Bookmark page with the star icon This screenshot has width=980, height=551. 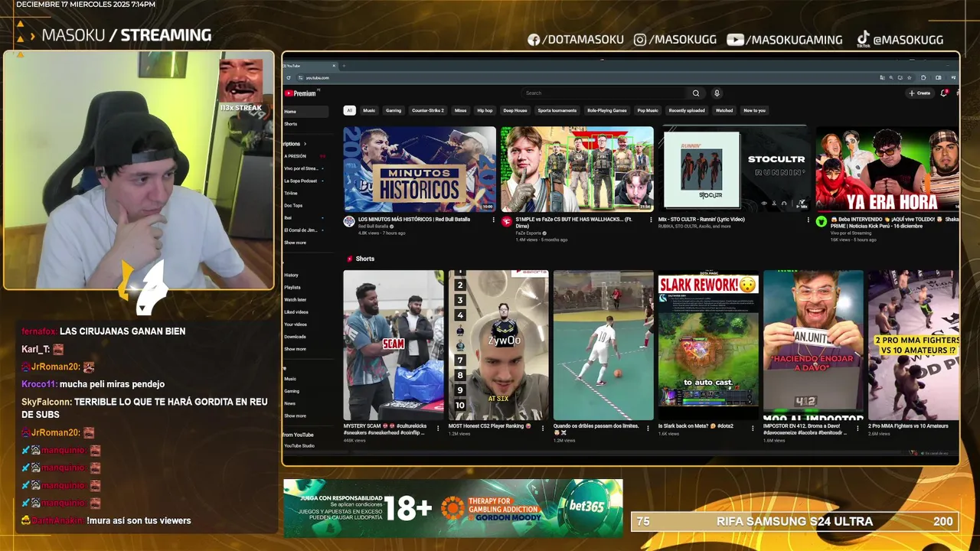tap(909, 77)
